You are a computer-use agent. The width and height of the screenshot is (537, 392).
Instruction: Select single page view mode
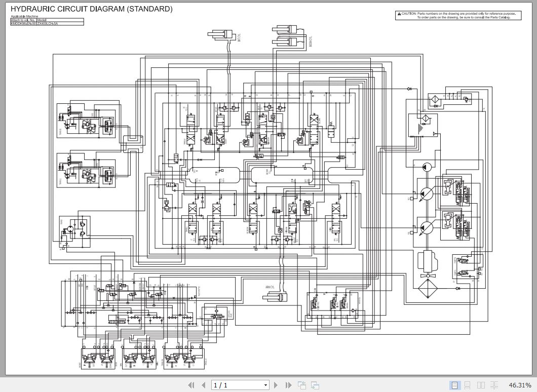(x=454, y=385)
